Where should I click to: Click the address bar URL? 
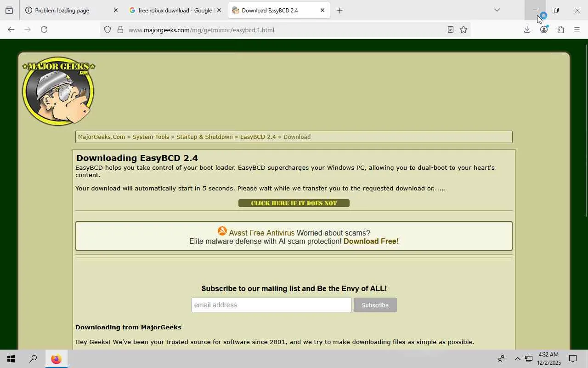[201, 30]
